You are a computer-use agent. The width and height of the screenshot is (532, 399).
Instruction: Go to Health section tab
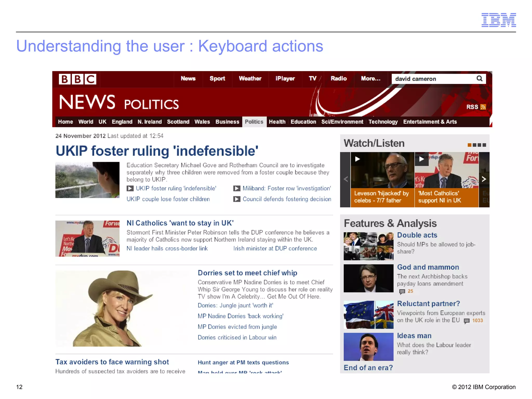coord(277,122)
